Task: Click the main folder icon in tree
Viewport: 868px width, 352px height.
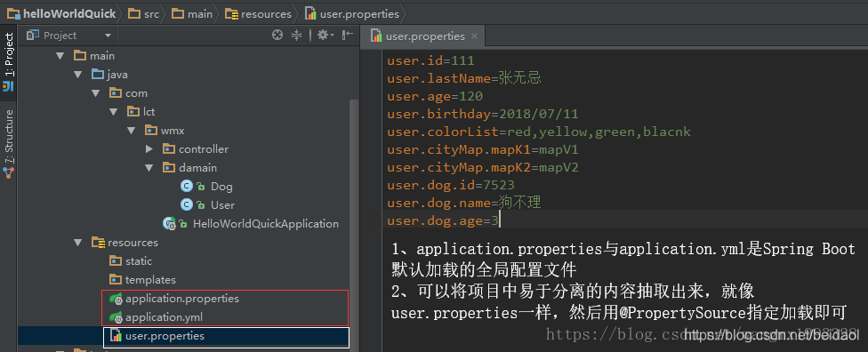Action: click(80, 56)
